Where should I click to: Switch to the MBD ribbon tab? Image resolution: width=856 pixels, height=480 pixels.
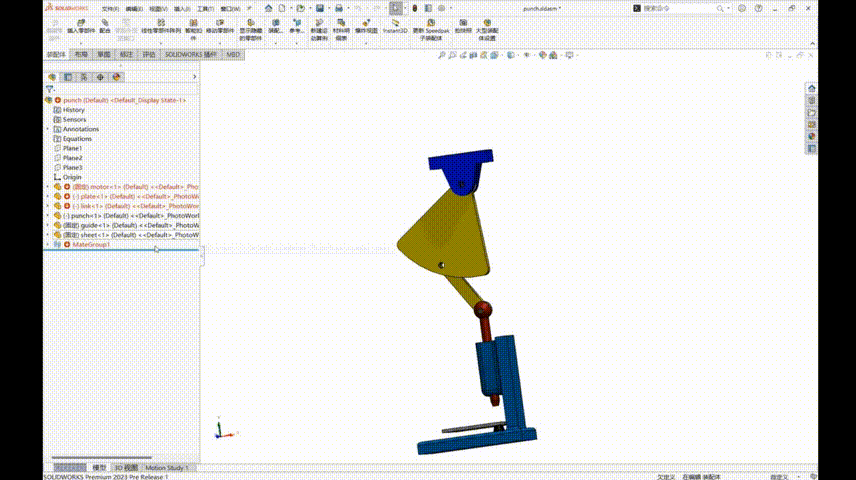point(233,55)
